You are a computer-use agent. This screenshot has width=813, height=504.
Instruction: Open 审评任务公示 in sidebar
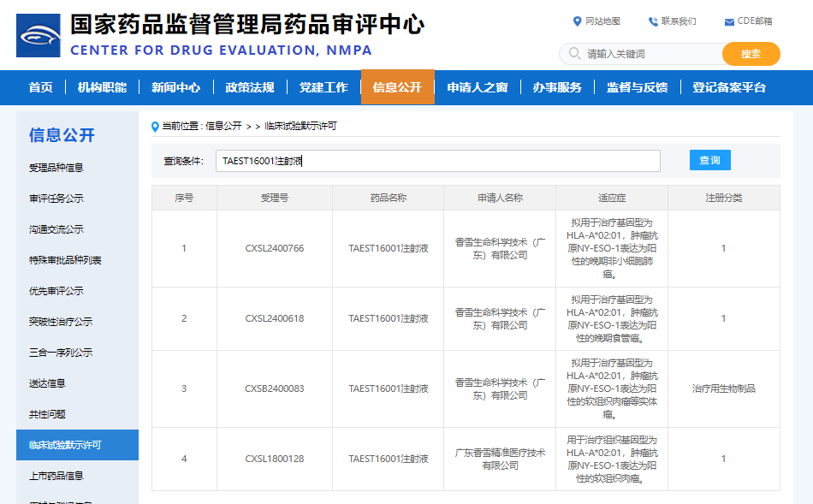[56, 199]
